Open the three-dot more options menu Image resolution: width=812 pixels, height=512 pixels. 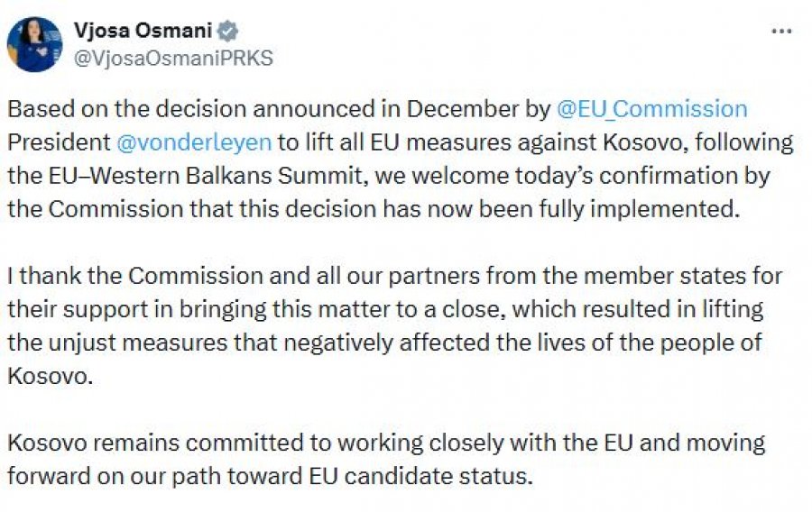(781, 32)
